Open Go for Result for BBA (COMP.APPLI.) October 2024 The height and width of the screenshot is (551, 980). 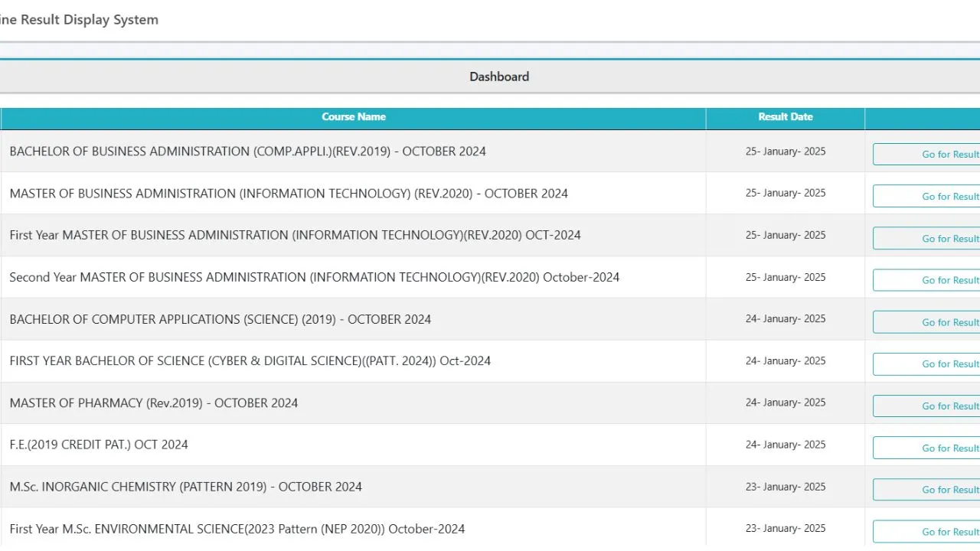coord(942,154)
